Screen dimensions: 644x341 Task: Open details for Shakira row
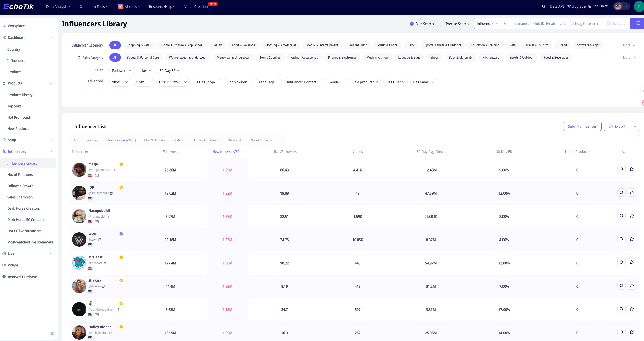[x=621, y=286]
